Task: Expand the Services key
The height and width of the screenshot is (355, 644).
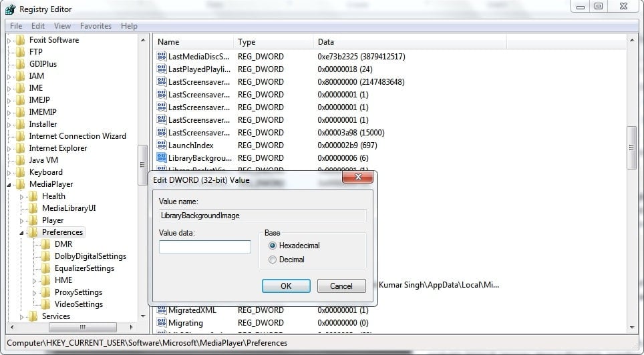Action: pos(22,317)
